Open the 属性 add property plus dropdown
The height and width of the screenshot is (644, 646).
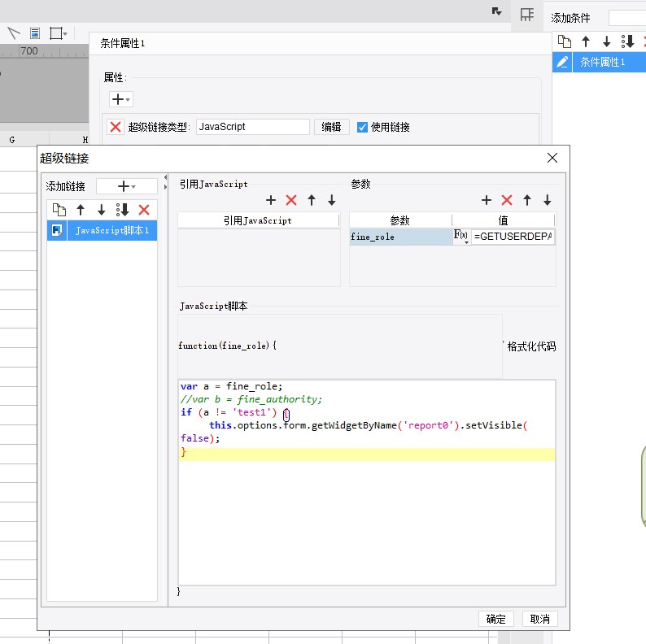(121, 99)
